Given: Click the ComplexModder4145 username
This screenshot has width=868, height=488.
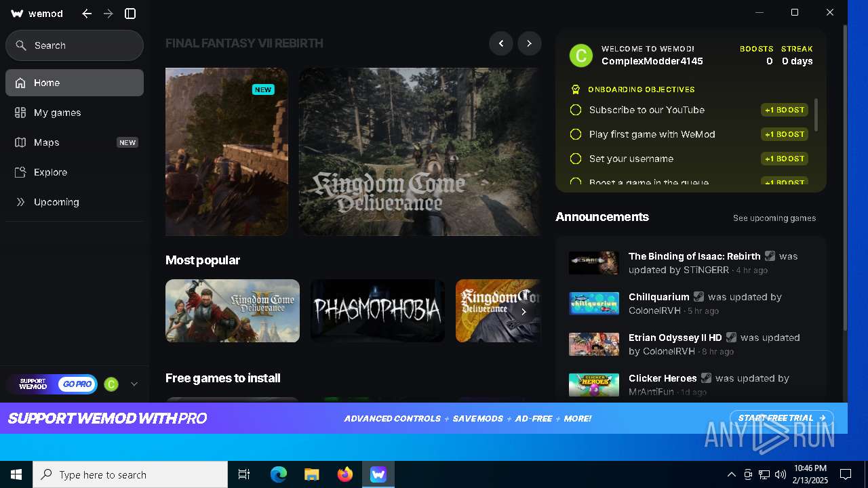Looking at the screenshot, I should (652, 61).
